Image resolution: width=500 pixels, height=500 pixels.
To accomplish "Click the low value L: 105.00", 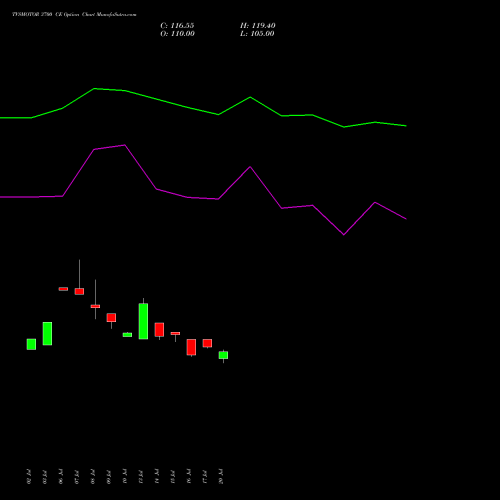I will point(257,34).
